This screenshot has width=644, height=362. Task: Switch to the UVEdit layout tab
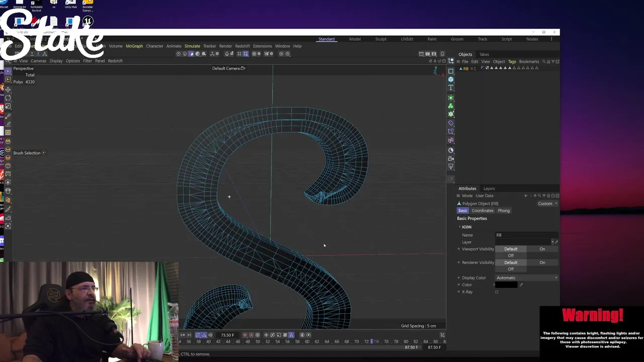click(x=407, y=39)
